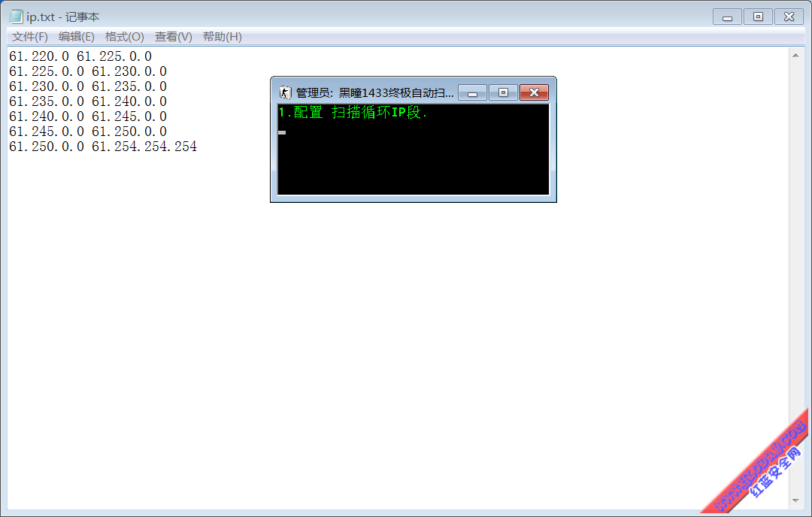The image size is (812, 517).
Task: Click the scrollbar down arrow in Notepad
Action: pyautogui.click(x=796, y=500)
